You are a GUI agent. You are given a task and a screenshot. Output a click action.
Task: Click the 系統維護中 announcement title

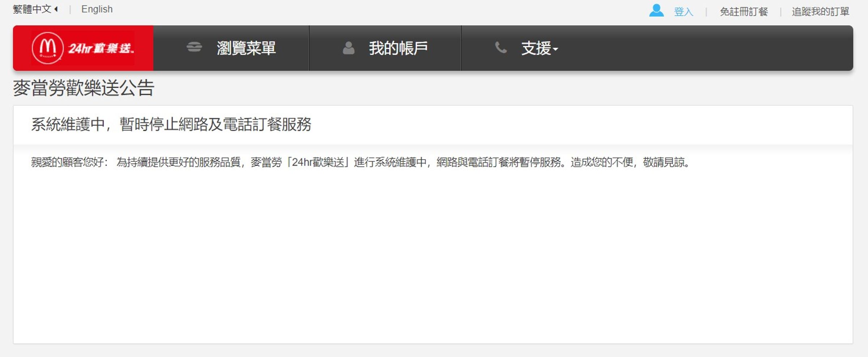[171, 124]
